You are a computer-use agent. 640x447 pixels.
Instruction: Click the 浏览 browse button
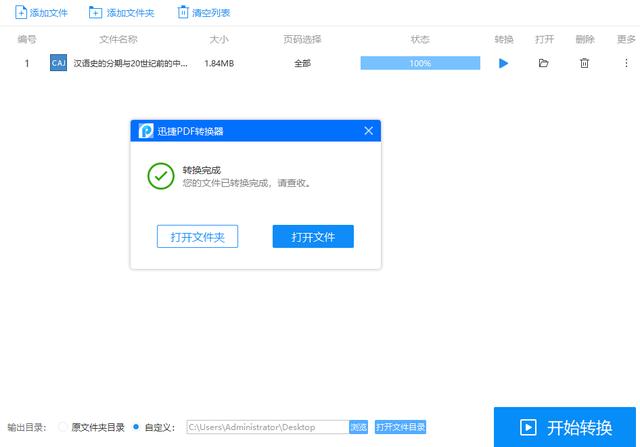point(358,427)
